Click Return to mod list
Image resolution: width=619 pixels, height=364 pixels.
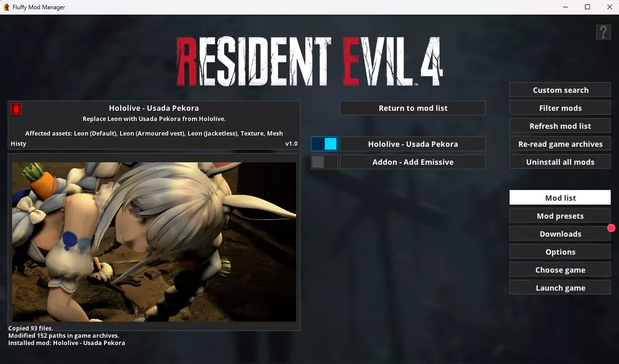(413, 108)
